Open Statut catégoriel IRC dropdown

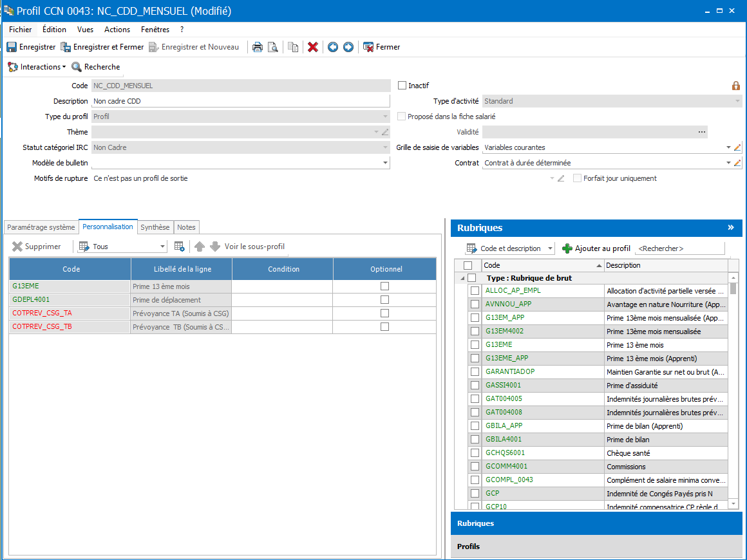385,147
